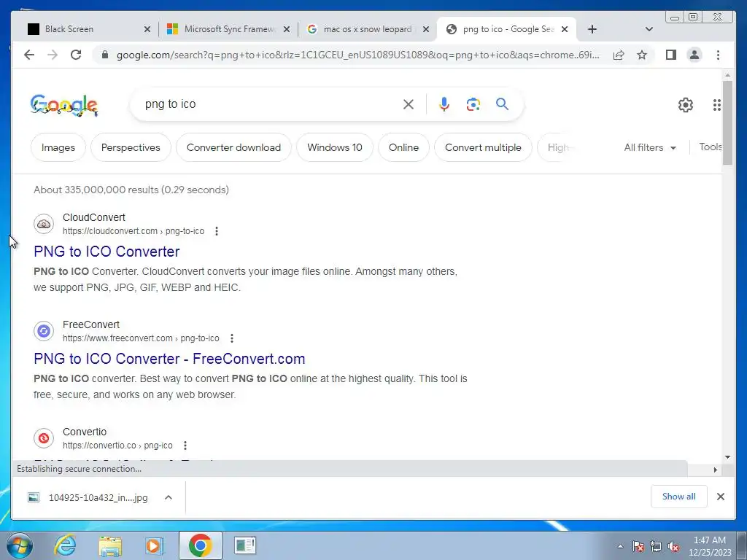Reload the current page
The width and height of the screenshot is (747, 560).
[76, 55]
